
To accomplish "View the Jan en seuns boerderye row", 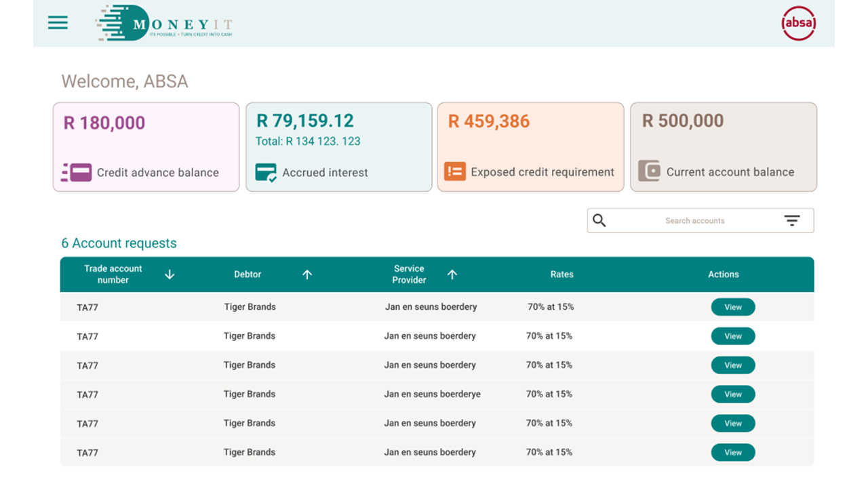I will pos(732,394).
